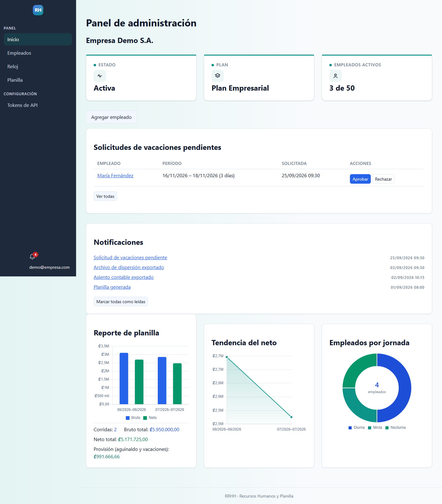Click demo@empresa.com user account
442x504 pixels.
(49, 268)
